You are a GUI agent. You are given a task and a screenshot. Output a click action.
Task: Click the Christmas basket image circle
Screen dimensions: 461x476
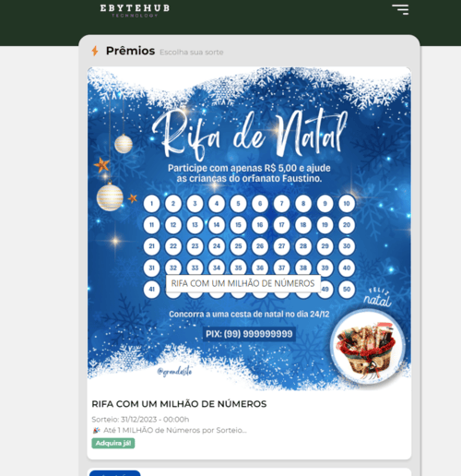point(367,347)
